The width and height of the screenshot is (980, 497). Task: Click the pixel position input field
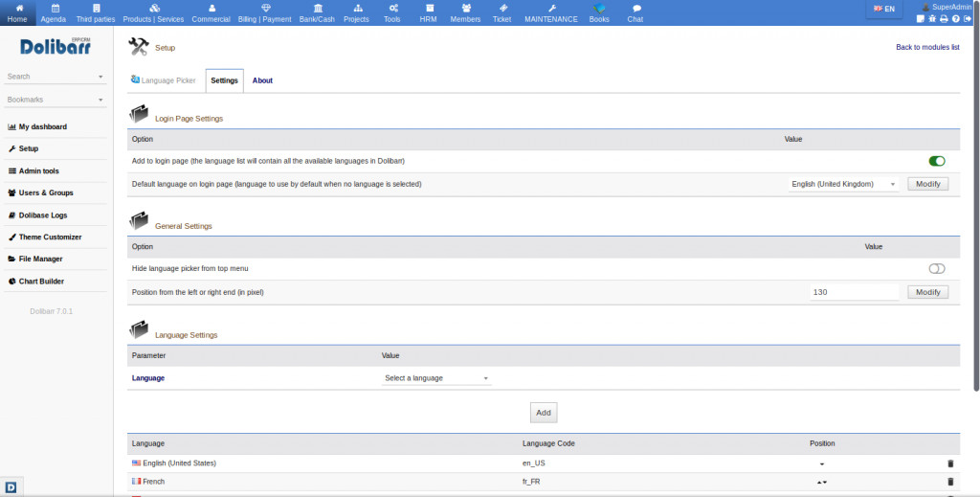pos(854,292)
